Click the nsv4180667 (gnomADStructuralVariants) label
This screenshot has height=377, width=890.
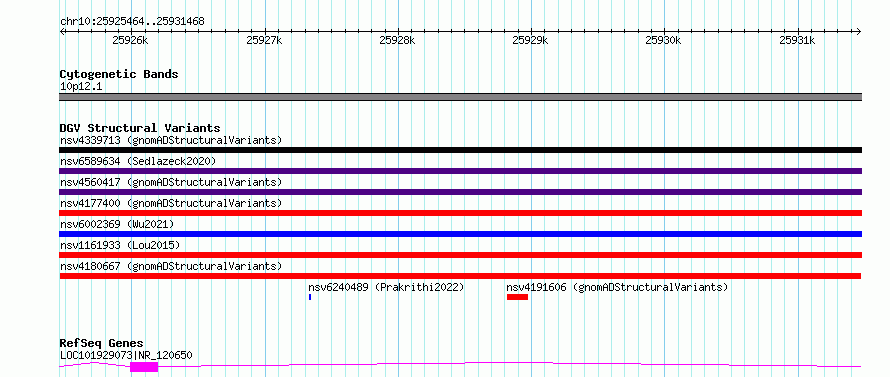pyautogui.click(x=171, y=266)
